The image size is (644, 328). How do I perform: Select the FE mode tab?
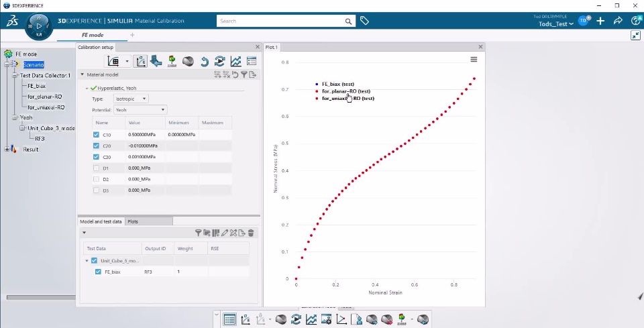click(x=93, y=35)
